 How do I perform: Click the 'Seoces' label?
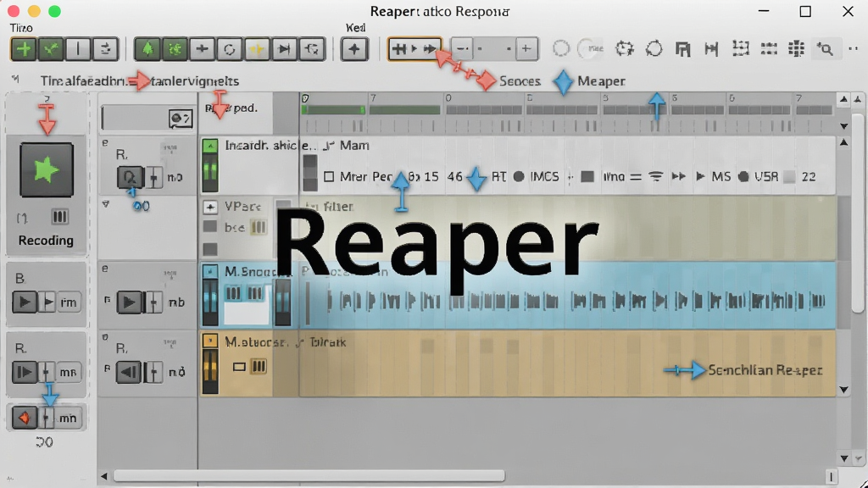(x=520, y=80)
